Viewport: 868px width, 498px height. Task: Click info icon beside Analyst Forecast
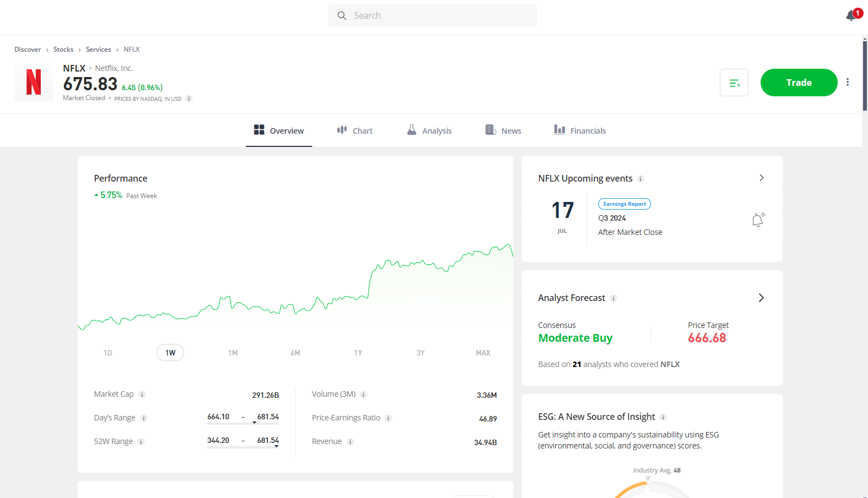click(614, 298)
